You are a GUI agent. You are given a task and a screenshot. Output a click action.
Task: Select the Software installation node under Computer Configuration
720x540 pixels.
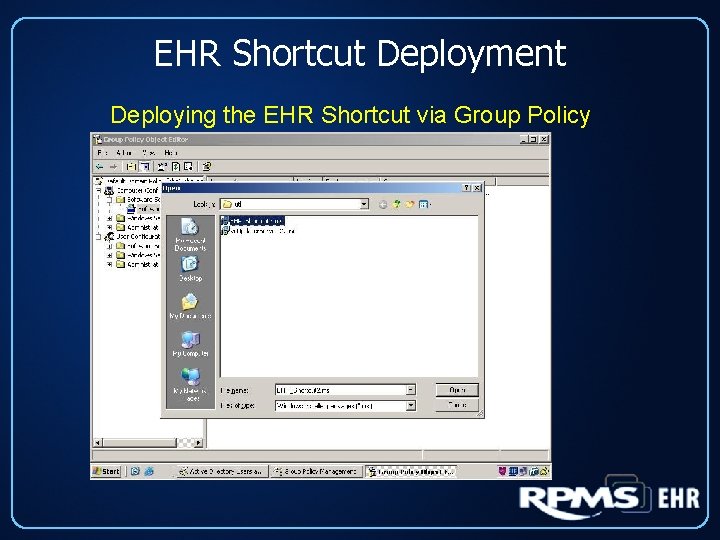pyautogui.click(x=142, y=208)
